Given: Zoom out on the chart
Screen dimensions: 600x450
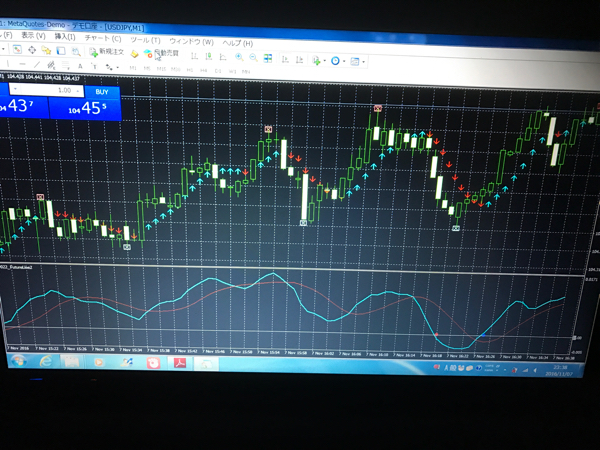Looking at the screenshot, I should (253, 57).
